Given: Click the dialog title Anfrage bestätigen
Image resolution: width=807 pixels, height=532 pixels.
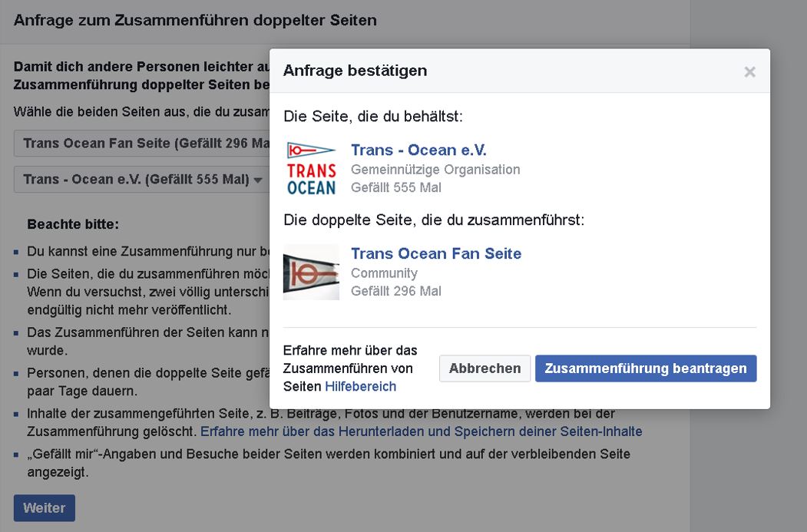Looking at the screenshot, I should coord(355,71).
